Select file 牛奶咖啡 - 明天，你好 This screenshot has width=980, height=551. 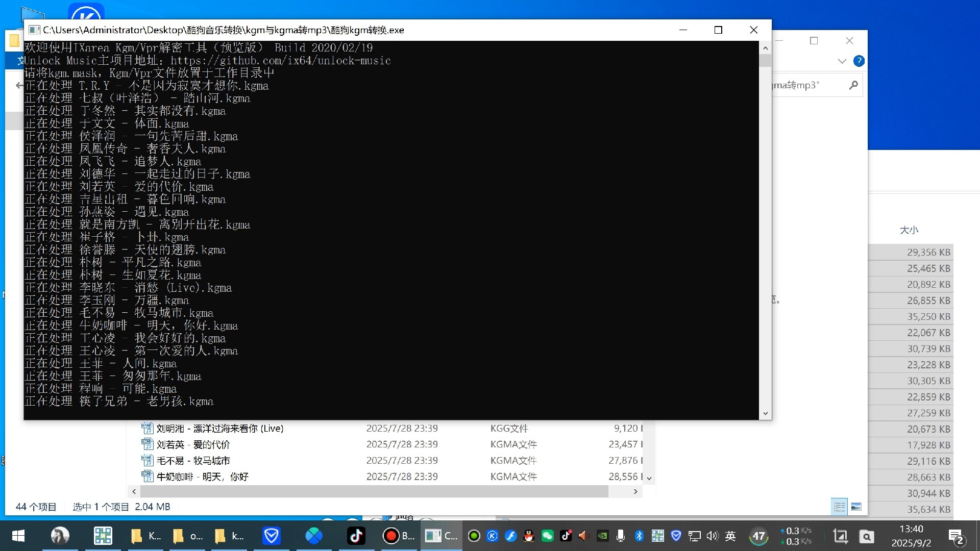(202, 477)
